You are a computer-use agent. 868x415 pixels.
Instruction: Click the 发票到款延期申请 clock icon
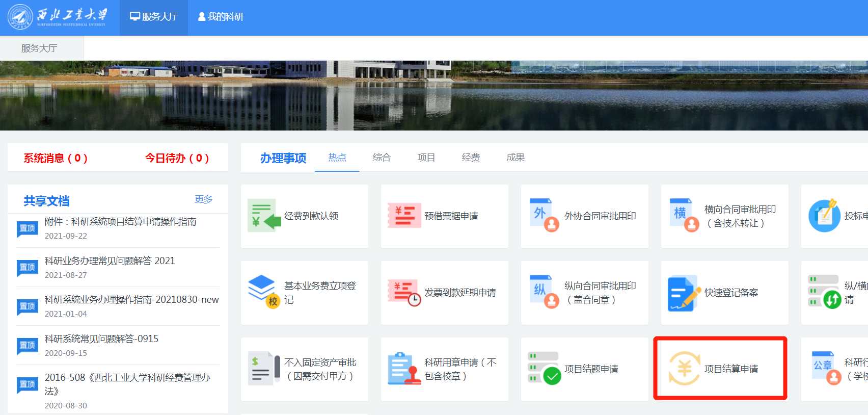[x=404, y=292]
